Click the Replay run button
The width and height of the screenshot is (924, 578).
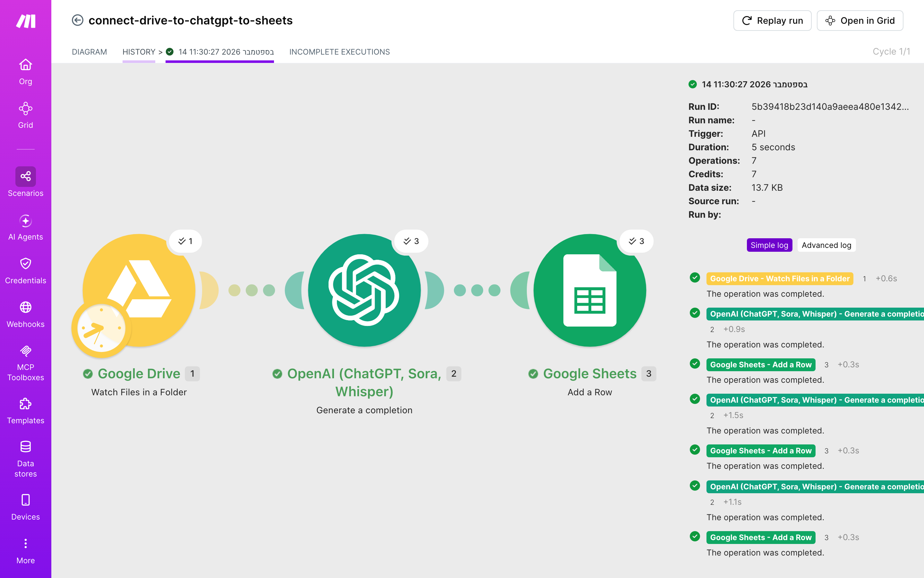tap(772, 20)
